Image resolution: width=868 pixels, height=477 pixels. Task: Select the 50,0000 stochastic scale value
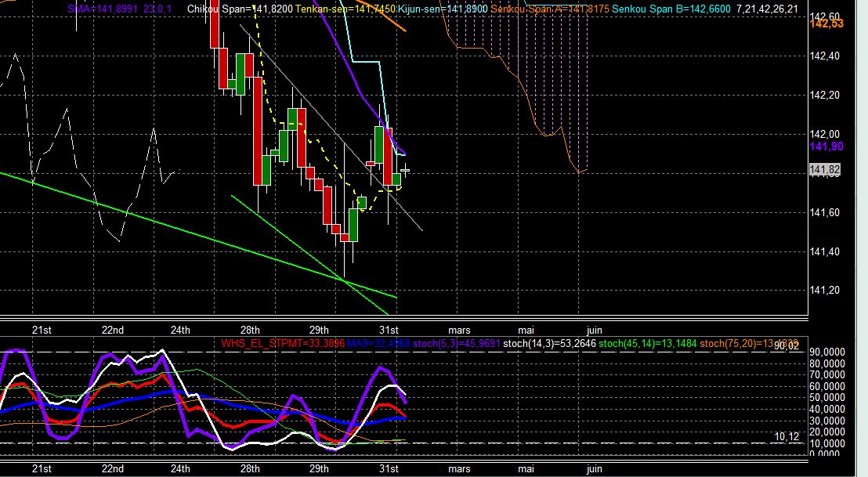click(827, 398)
